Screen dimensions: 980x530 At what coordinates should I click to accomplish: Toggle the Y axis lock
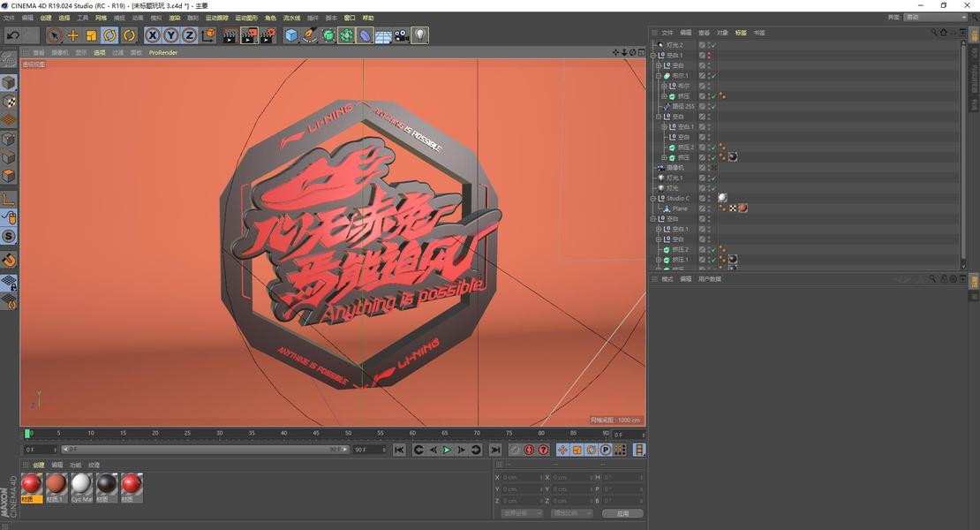(170, 35)
